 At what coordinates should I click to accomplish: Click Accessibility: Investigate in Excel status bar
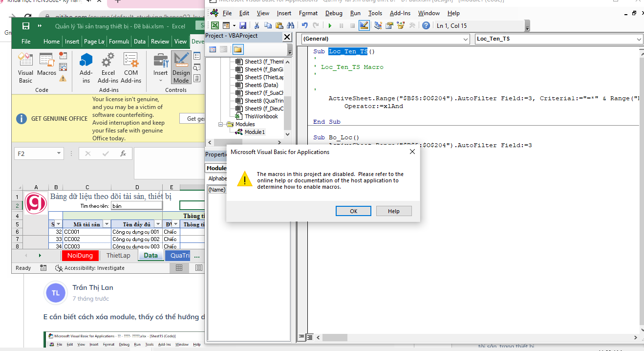(90, 268)
